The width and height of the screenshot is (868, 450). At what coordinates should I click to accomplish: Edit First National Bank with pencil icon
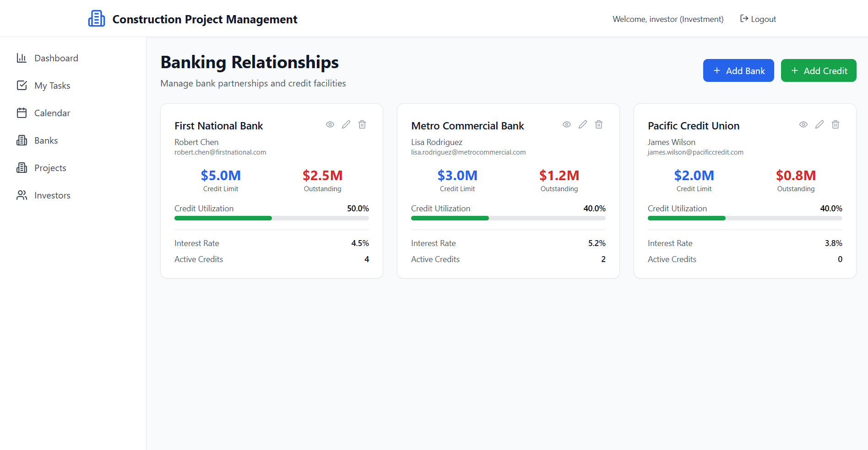pos(346,124)
